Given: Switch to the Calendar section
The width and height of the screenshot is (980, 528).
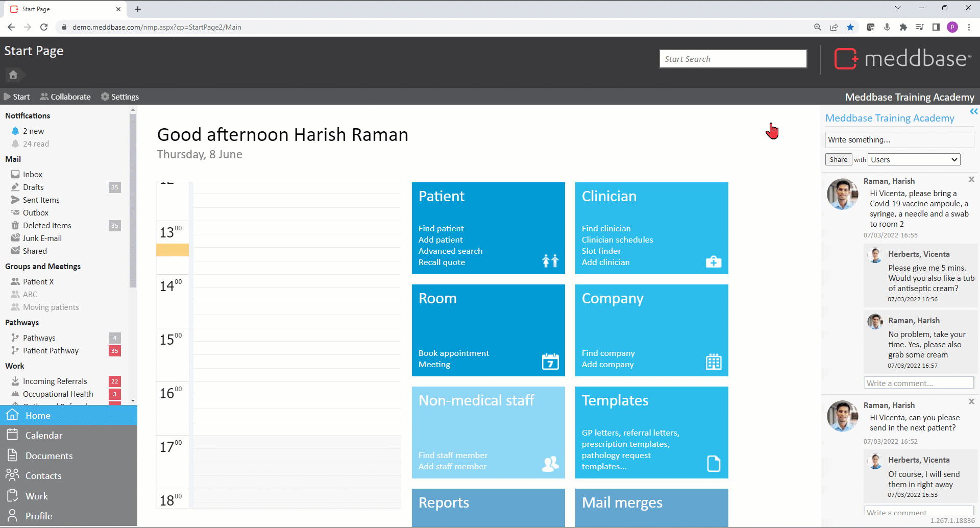Looking at the screenshot, I should click(44, 436).
